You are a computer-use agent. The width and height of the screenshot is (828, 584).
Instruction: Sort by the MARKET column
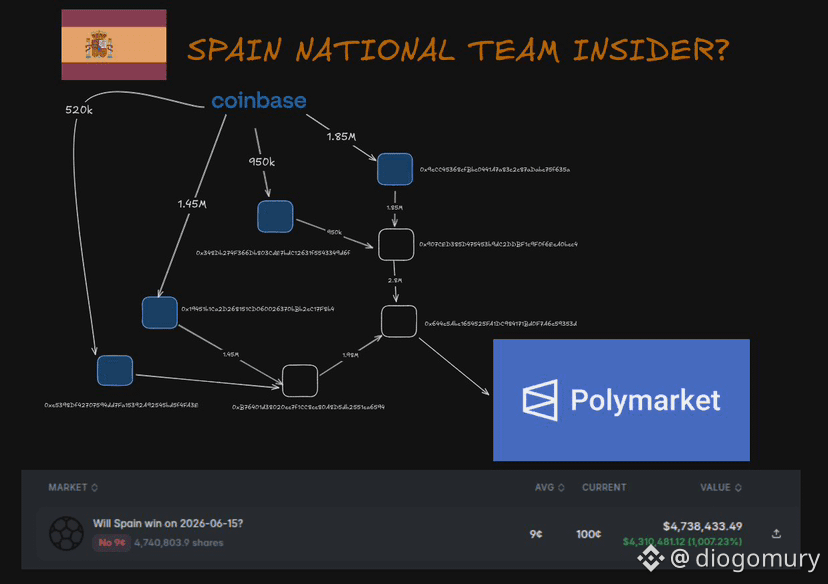pos(73,487)
